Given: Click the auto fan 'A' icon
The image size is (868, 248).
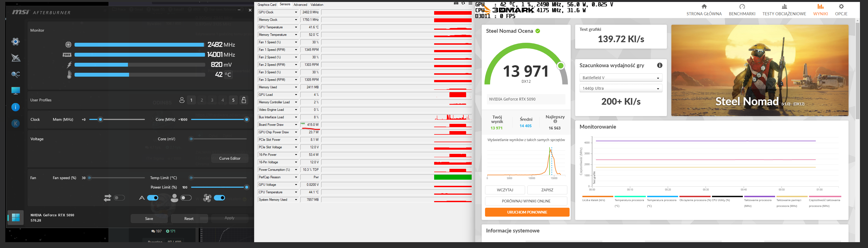Looking at the screenshot, I should coord(142,198).
